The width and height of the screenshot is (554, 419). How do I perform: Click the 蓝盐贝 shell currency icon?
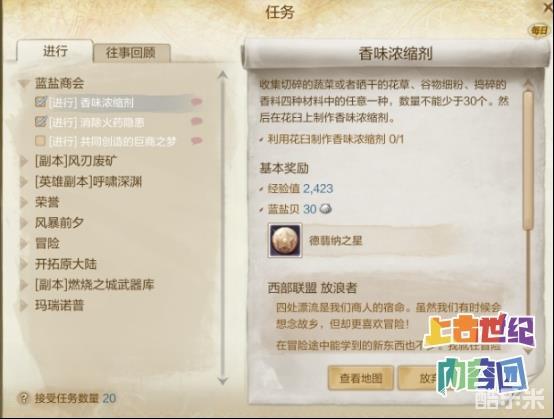click(326, 209)
